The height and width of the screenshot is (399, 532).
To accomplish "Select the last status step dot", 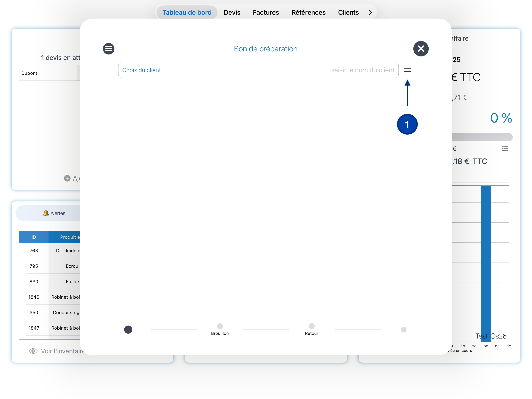I will (x=403, y=329).
